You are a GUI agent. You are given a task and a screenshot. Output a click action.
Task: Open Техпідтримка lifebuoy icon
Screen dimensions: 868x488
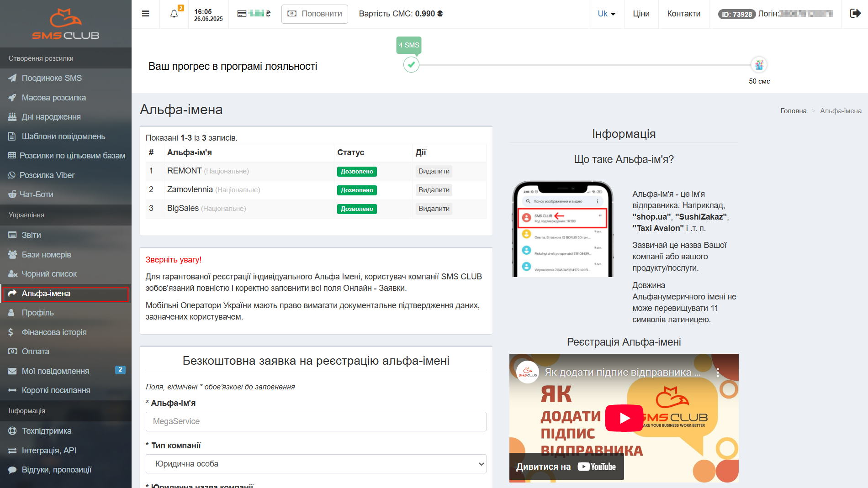[12, 431]
